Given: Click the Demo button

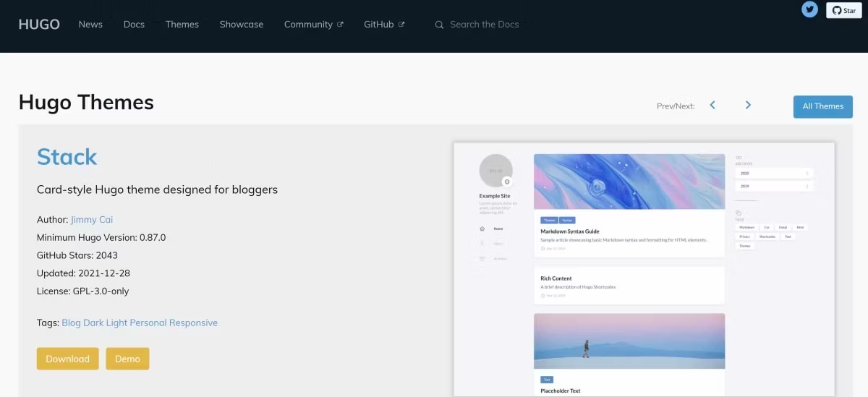Looking at the screenshot, I should click(x=127, y=359).
